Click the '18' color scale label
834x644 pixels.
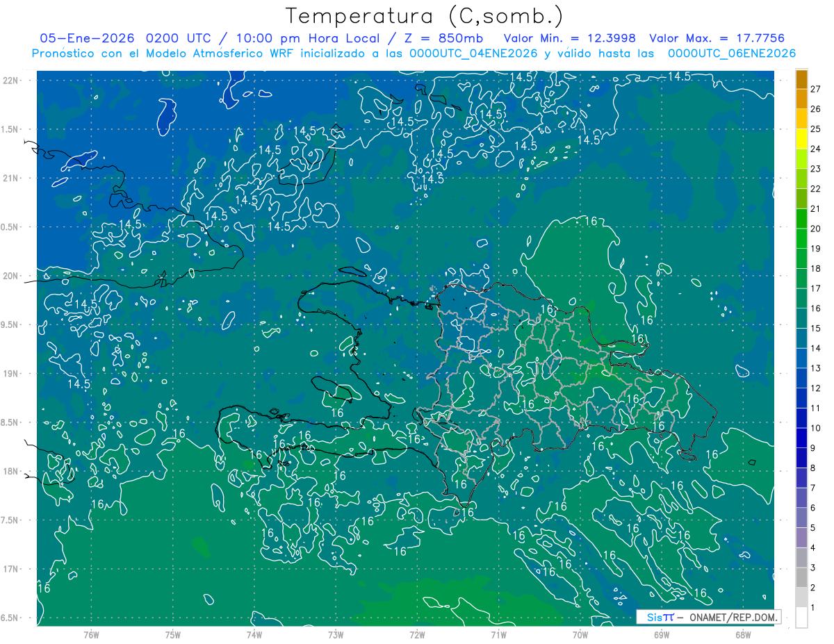point(816,268)
